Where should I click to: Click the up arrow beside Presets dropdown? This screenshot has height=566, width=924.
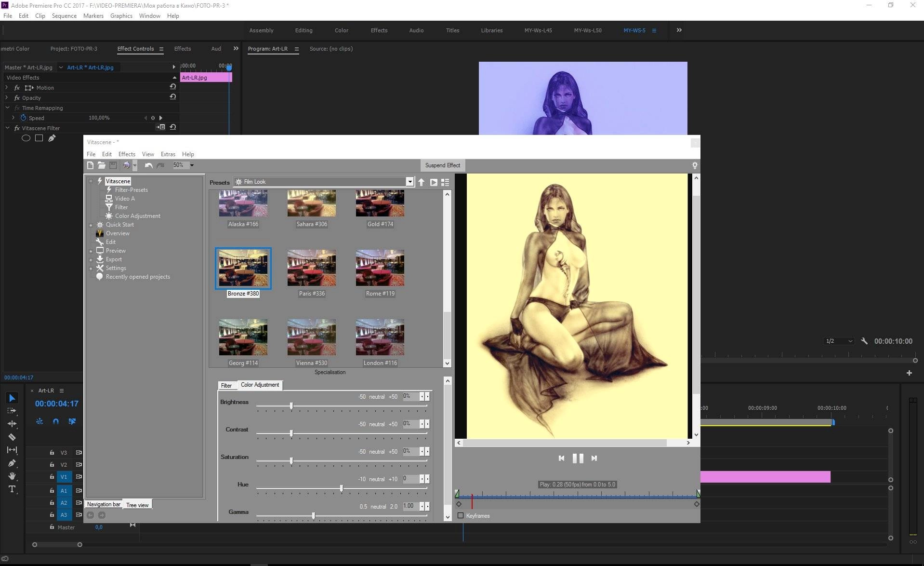[x=422, y=182]
